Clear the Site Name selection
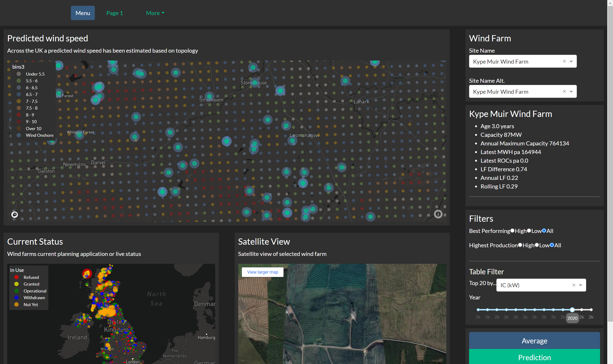Screen dimensions: 613x364 pos(564,61)
